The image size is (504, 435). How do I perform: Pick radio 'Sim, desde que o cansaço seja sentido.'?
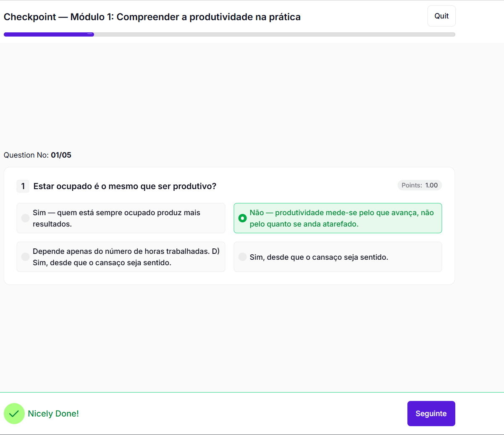coord(242,257)
